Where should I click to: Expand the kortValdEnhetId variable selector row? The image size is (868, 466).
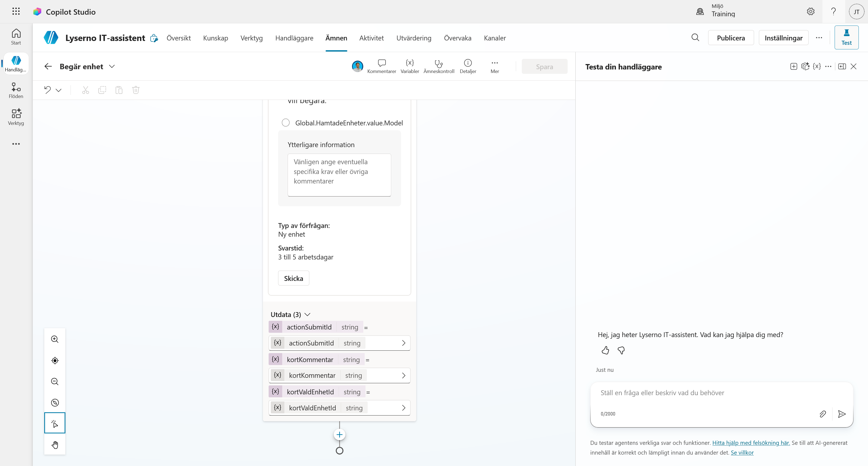(x=339, y=408)
